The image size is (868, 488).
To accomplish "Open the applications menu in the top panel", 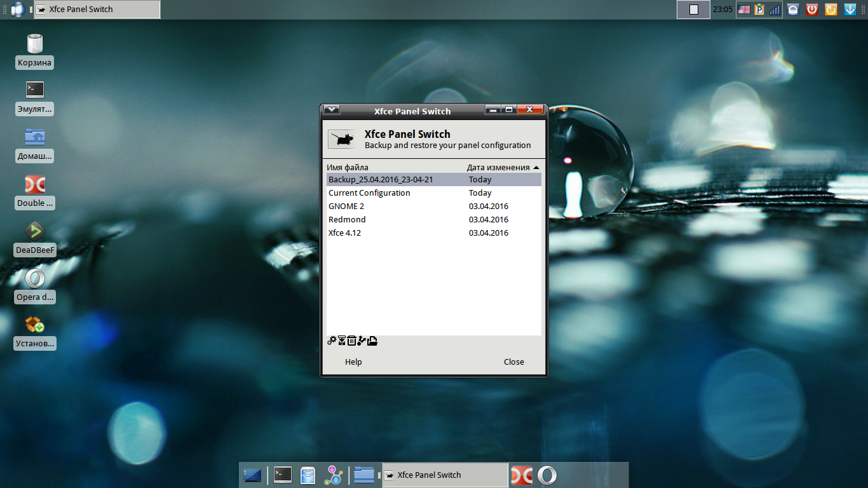I will (18, 10).
